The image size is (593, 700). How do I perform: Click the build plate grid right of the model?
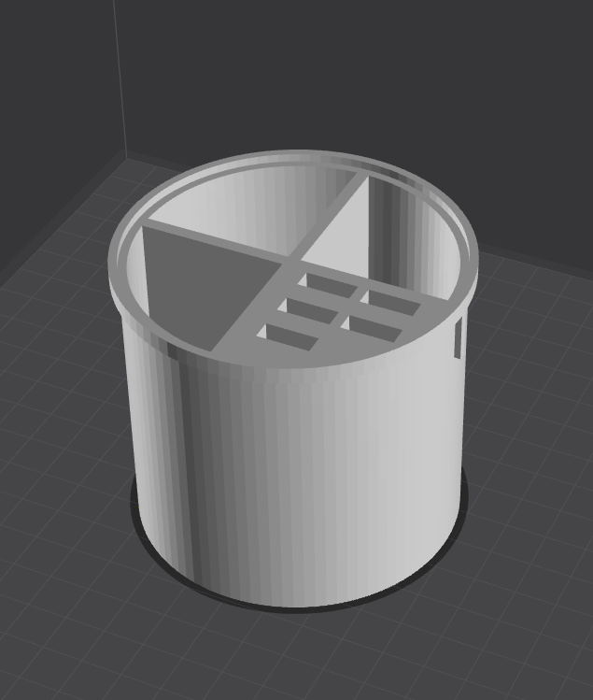click(531, 402)
